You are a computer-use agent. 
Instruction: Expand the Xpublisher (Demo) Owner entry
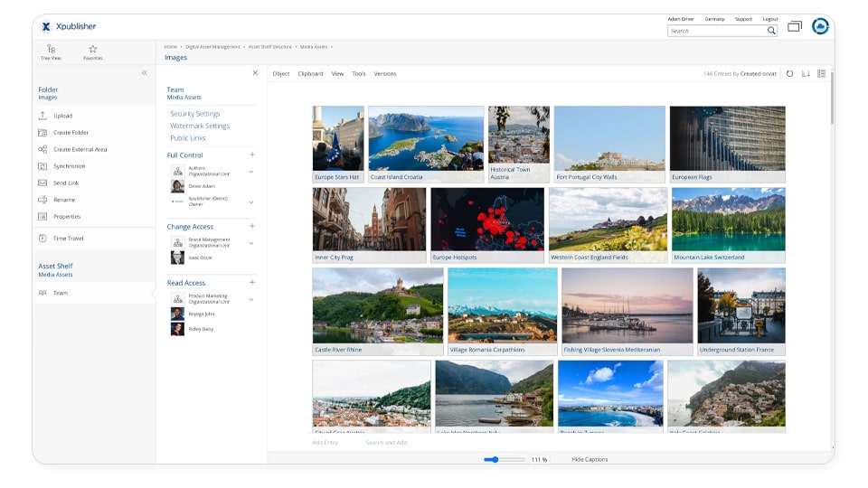tap(251, 202)
